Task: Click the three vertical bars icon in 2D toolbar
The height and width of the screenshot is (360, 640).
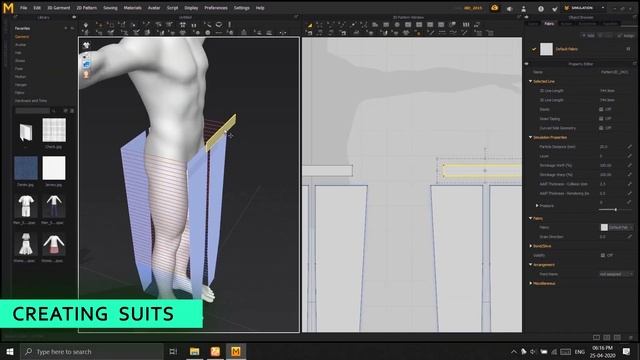Action: coord(466,25)
